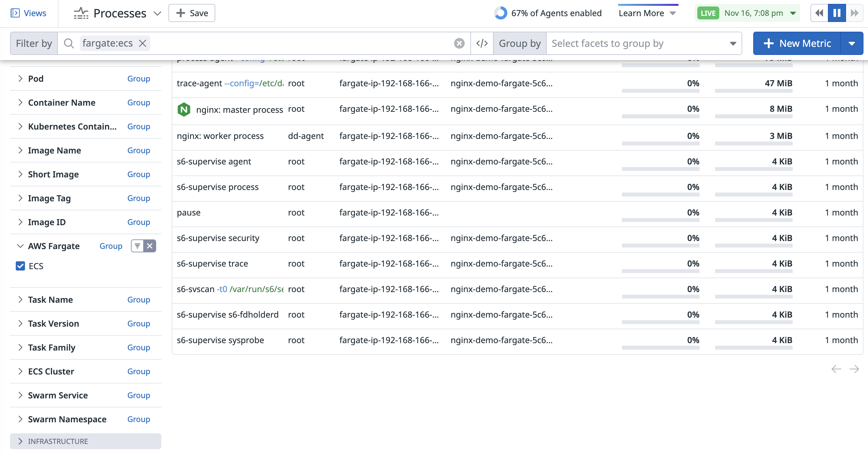Open the Group by facets combo box
The height and width of the screenshot is (453, 868).
point(644,43)
